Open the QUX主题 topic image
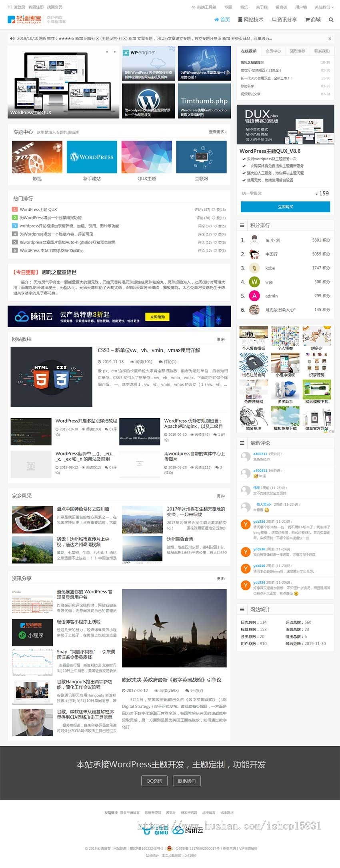Viewport: 340px width, 868px height. [x=147, y=157]
